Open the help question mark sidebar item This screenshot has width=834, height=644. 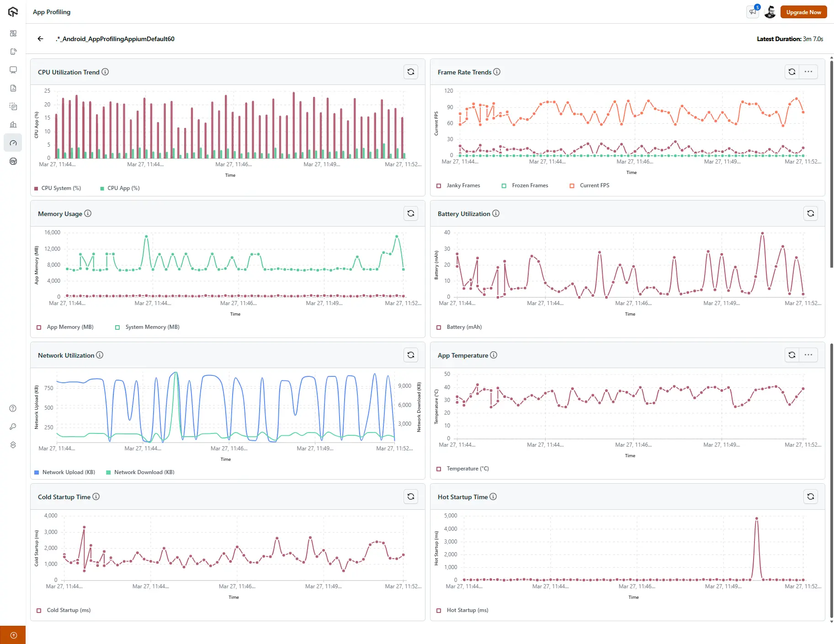point(13,408)
